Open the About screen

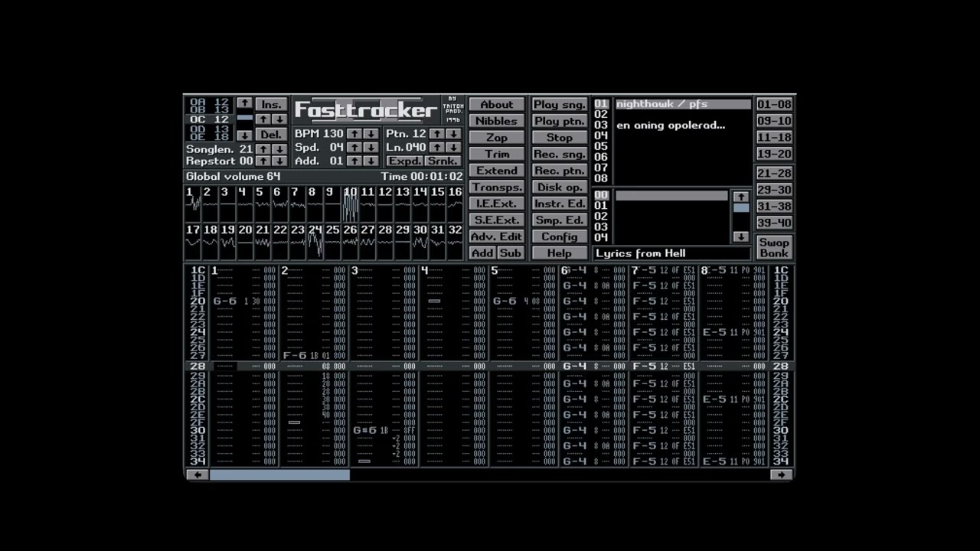pos(497,105)
